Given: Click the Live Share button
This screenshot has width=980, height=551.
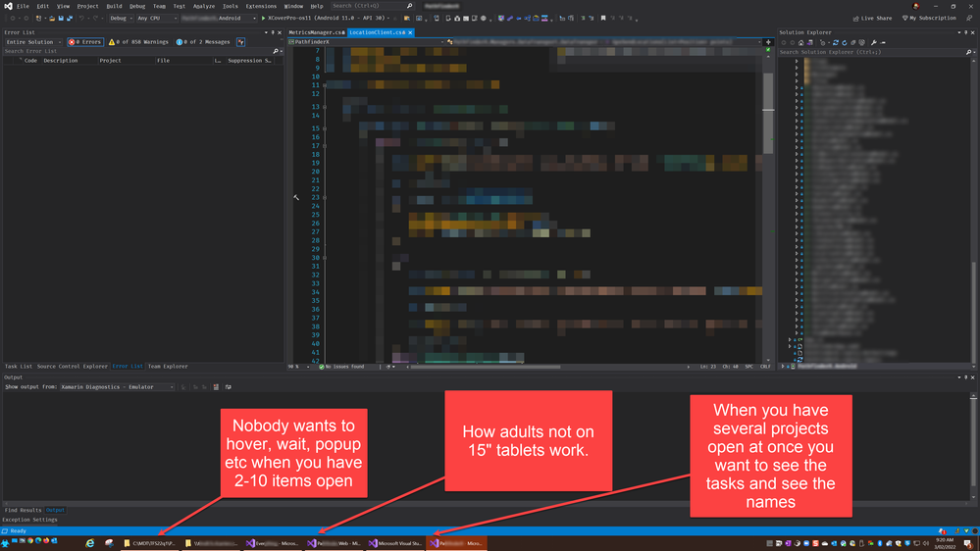Looking at the screenshot, I should [x=872, y=18].
